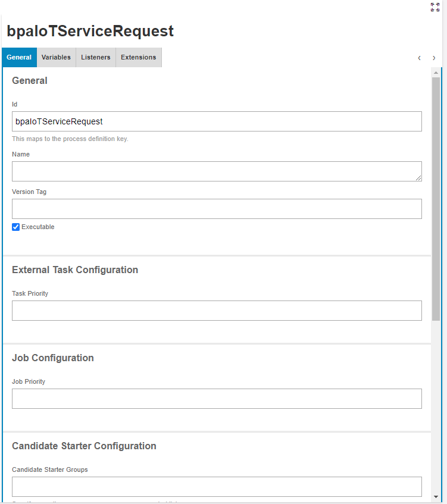Click the Job Configuration section heading

coord(53,358)
